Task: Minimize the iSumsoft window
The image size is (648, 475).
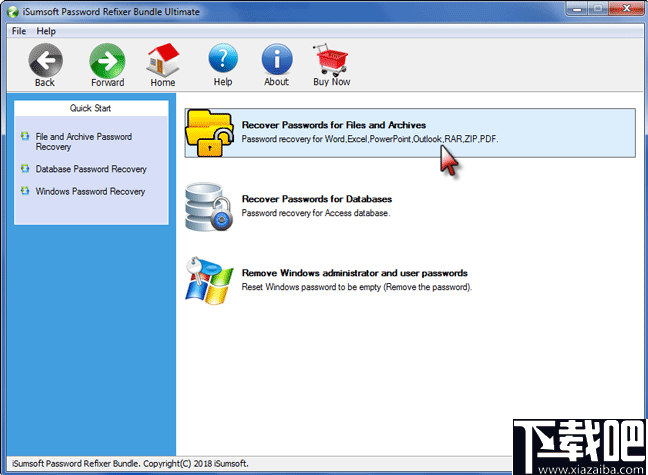Action: pyautogui.click(x=577, y=9)
